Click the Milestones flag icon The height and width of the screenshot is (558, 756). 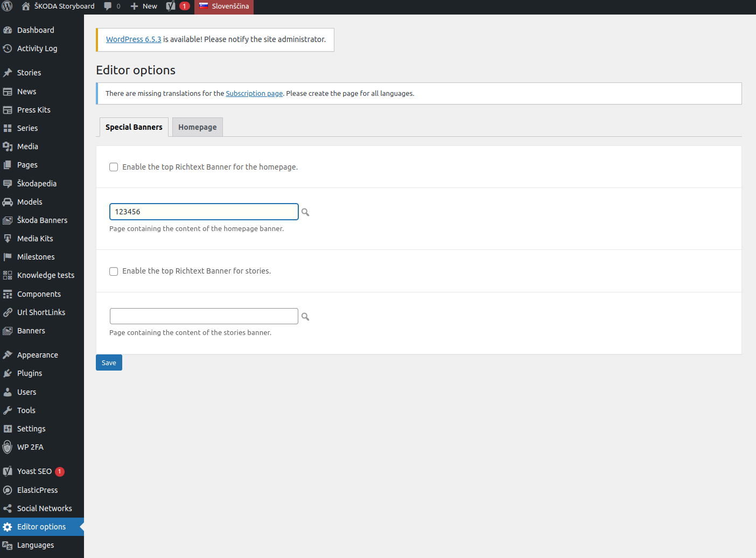[8, 257]
